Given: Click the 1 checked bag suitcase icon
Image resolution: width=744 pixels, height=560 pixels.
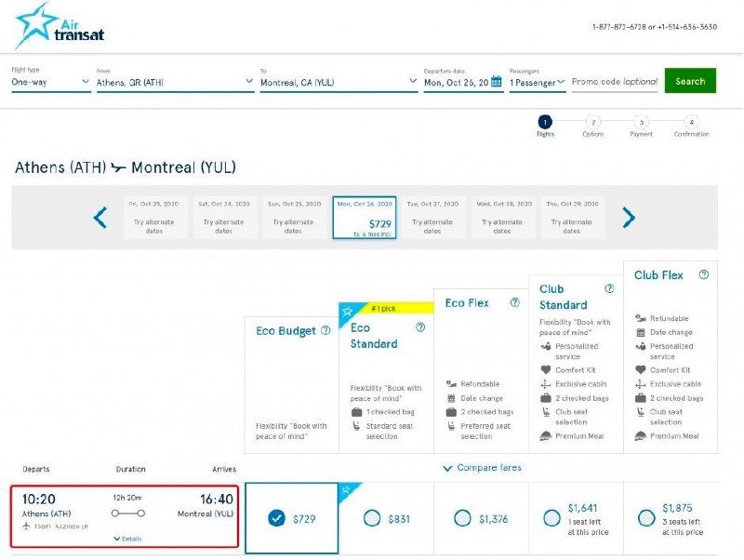Looking at the screenshot, I should pyautogui.click(x=357, y=412).
